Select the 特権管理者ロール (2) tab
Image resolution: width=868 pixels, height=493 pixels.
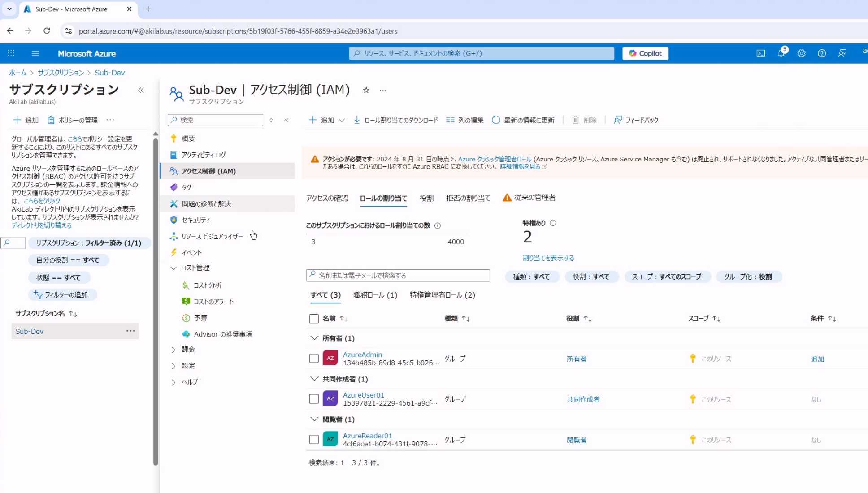[x=442, y=295]
